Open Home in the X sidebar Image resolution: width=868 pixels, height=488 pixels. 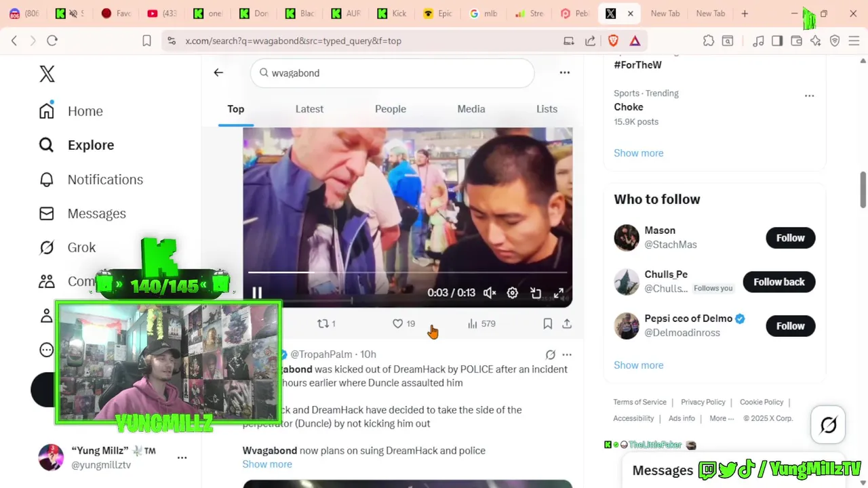click(71, 111)
